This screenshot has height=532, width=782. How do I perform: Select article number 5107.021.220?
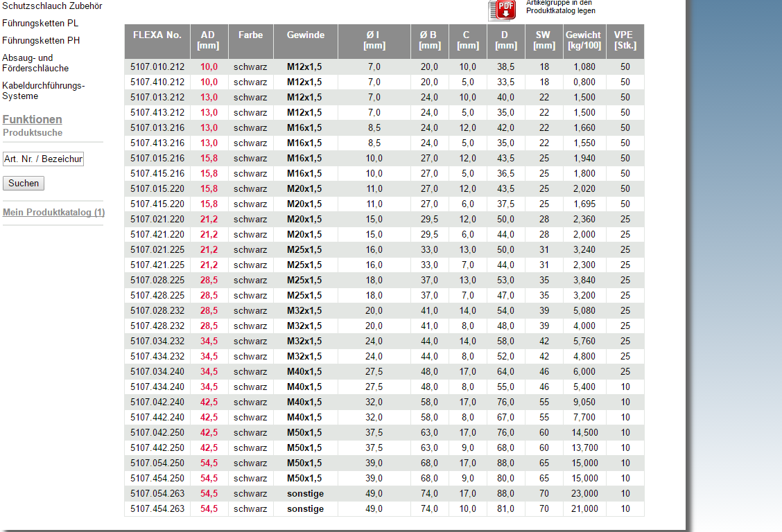tap(157, 219)
